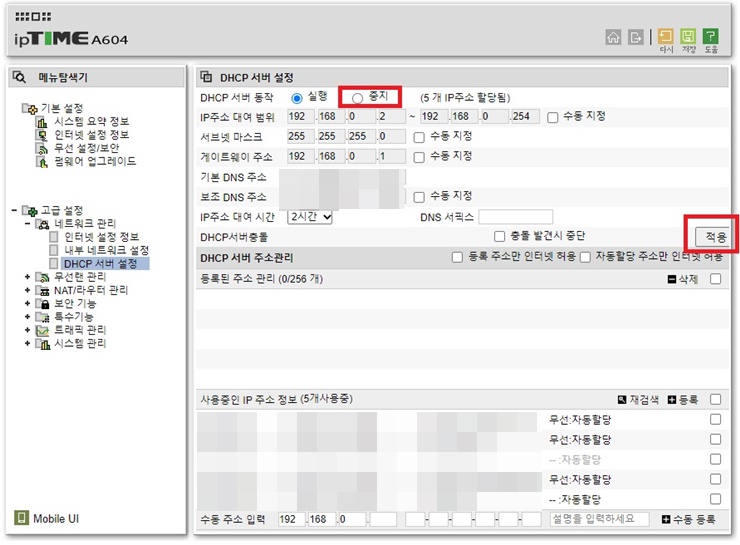The height and width of the screenshot is (545, 740).
Task: Open 시스템 요약 정보 menu item
Action: [x=92, y=122]
